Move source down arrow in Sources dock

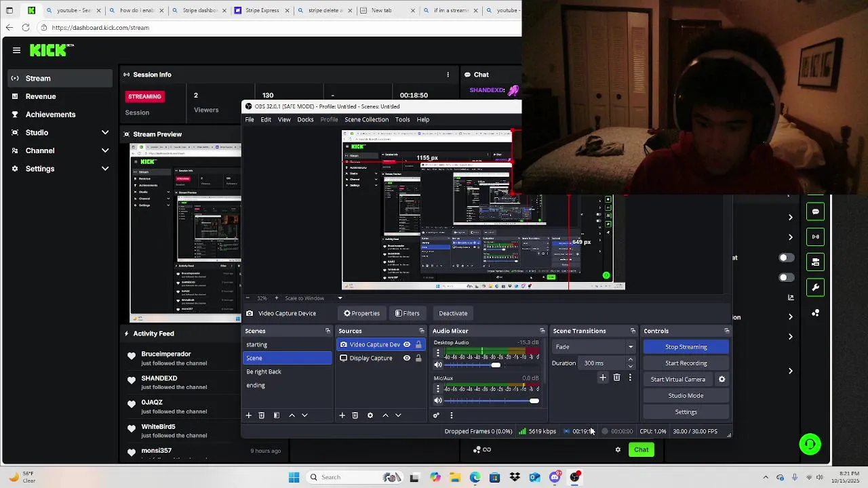(398, 415)
